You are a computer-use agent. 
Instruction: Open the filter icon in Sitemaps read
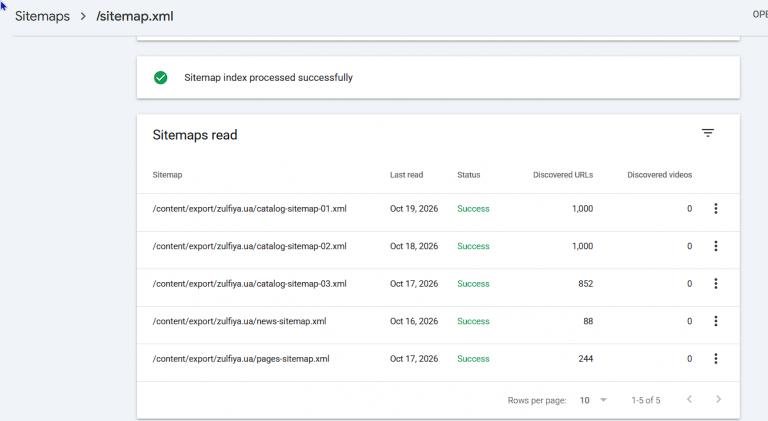pyautogui.click(x=708, y=133)
